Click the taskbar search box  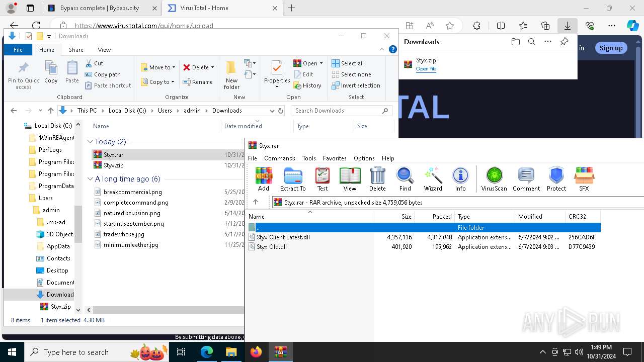97,352
